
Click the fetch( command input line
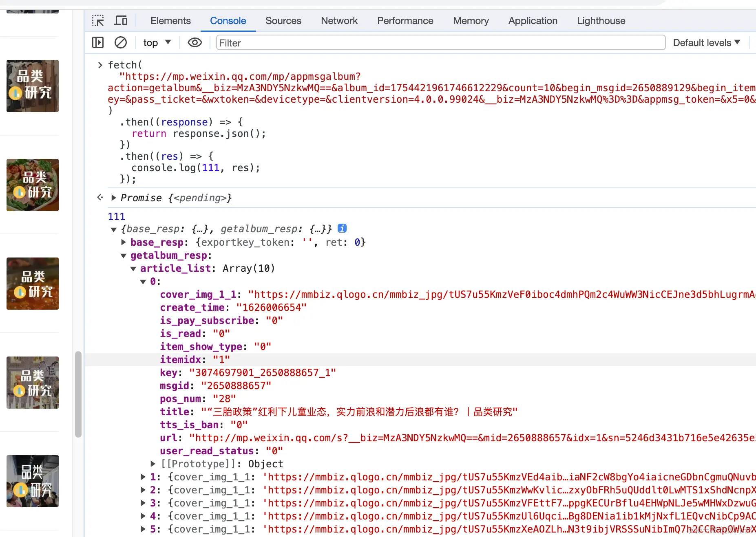(x=125, y=65)
